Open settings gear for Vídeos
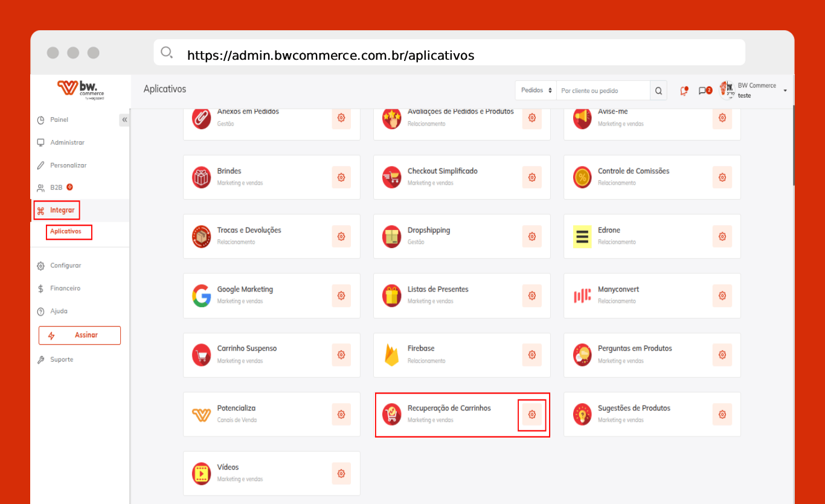This screenshot has height=504, width=825. [341, 474]
